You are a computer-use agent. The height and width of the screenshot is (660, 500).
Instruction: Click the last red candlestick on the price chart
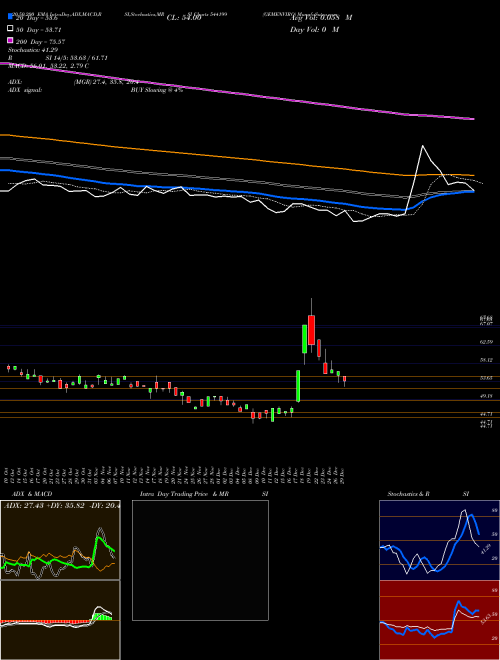pyautogui.click(x=344, y=380)
